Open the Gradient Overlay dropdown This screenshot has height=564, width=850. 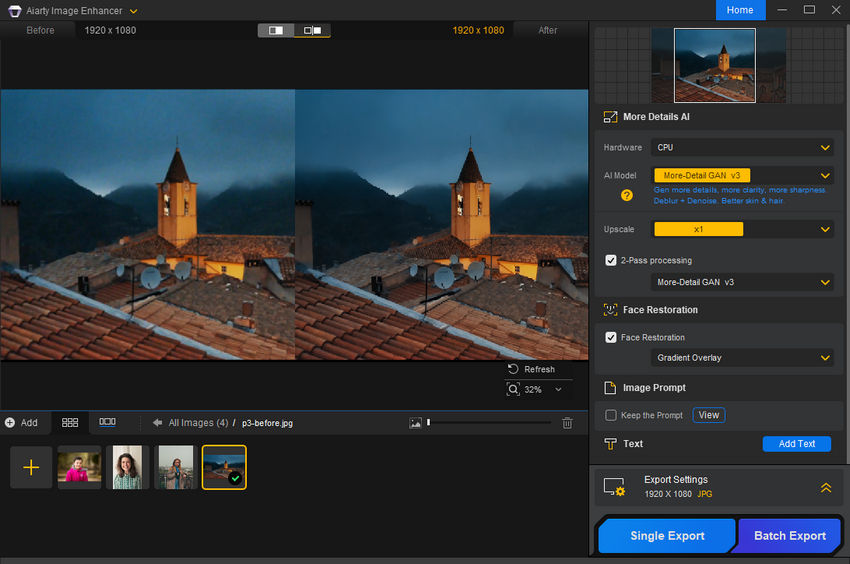pyautogui.click(x=742, y=358)
